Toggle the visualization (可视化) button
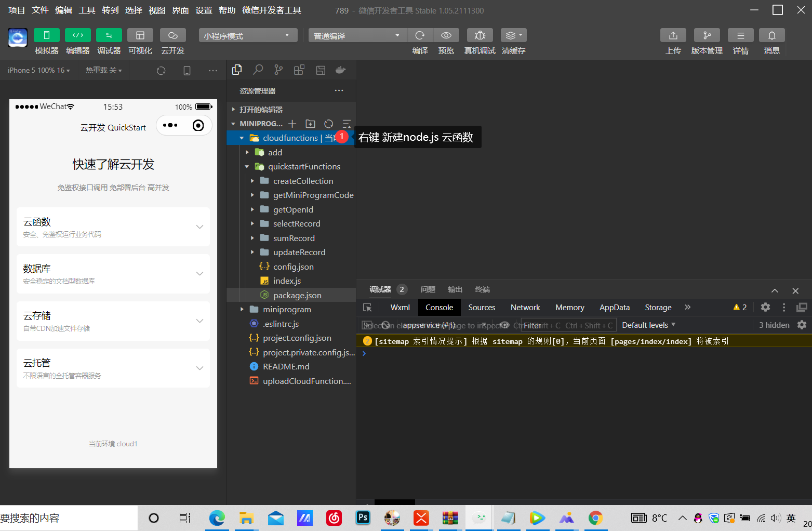The image size is (812, 531). pos(140,35)
